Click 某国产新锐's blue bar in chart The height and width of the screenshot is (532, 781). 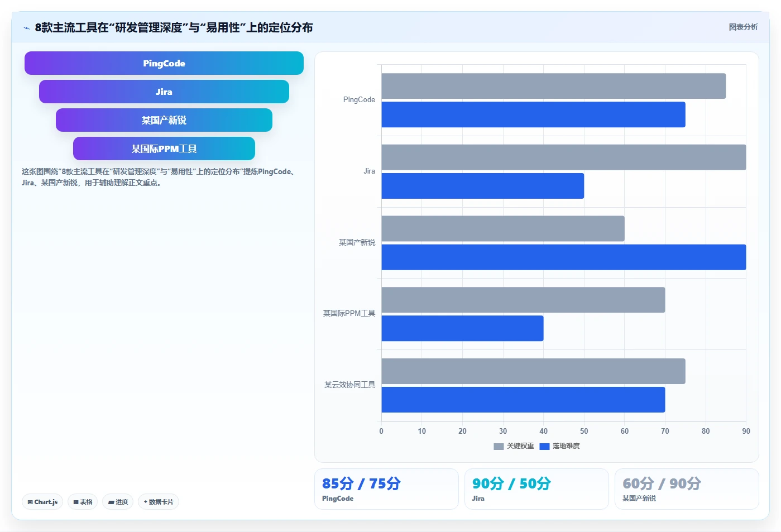[x=564, y=257]
